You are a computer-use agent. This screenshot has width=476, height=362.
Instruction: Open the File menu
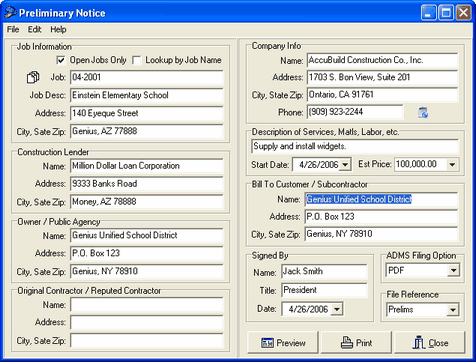pyautogui.click(x=13, y=30)
